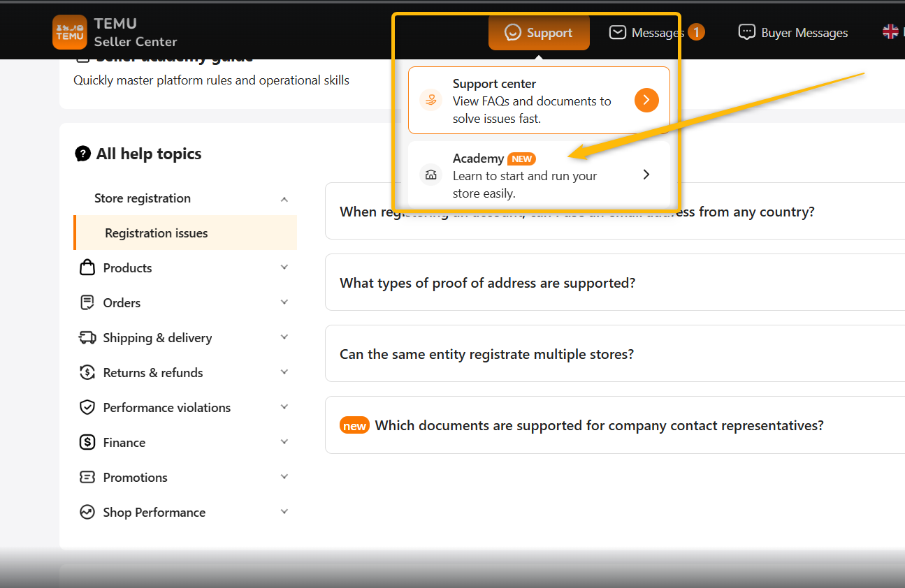Screen dimensions: 905x588
Task: Click the Store registration label
Action: [x=143, y=198]
